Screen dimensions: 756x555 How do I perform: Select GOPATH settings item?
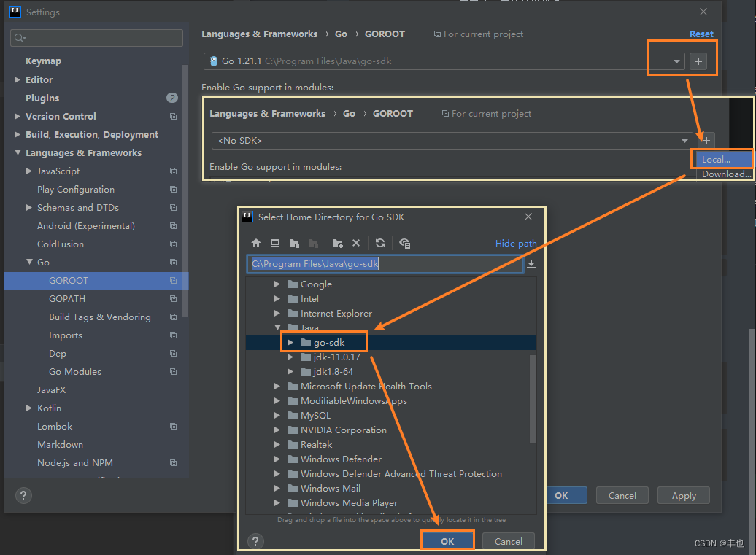point(67,299)
